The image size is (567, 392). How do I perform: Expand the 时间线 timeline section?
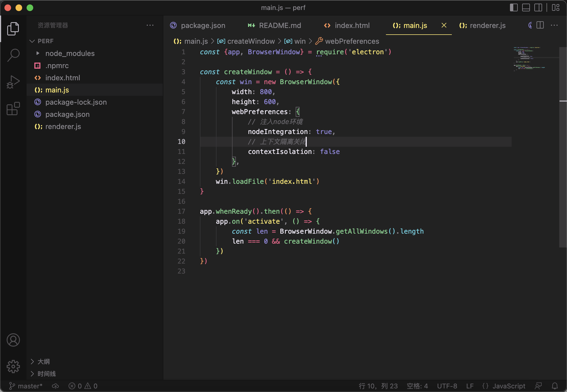tap(47, 374)
